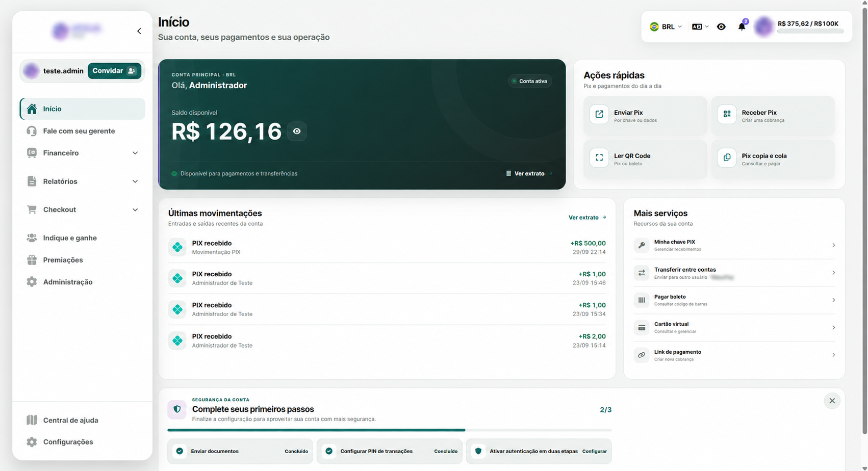
Task: Click the Enviar Pix icon
Action: coord(599,114)
